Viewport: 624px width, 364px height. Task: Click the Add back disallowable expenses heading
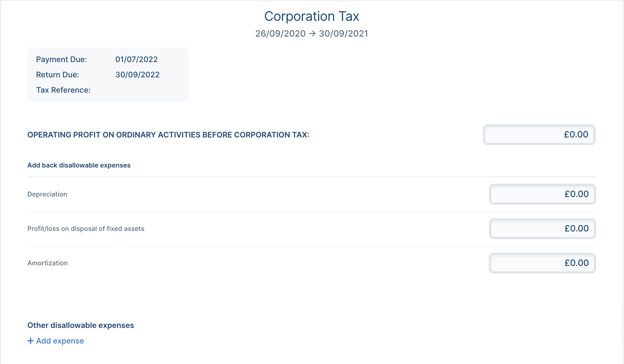(x=79, y=165)
